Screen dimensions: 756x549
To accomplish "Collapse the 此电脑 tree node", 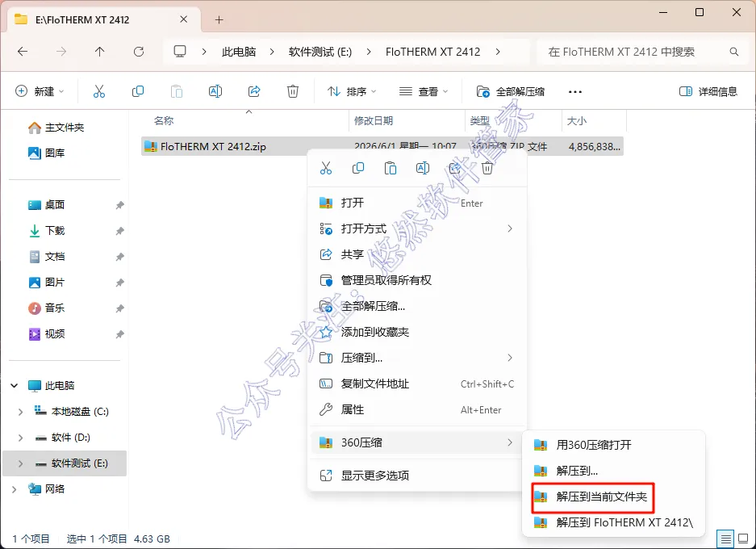I will (x=14, y=385).
